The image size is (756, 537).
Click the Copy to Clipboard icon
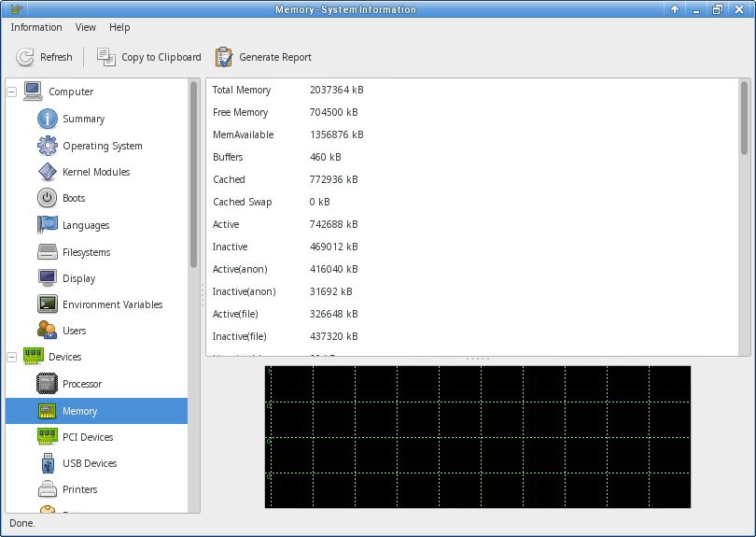click(106, 57)
